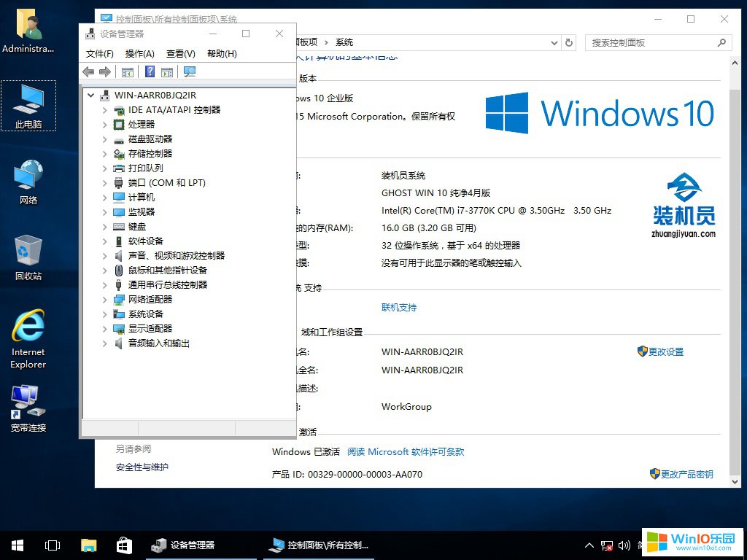Expand the 软件设备 node
Viewport: 747px width, 560px height.
coord(104,241)
